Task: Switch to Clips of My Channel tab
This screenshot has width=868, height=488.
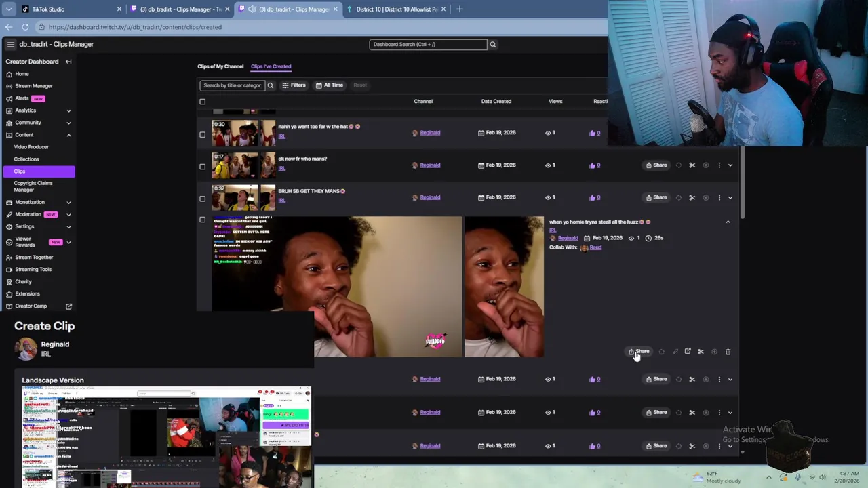Action: point(220,66)
